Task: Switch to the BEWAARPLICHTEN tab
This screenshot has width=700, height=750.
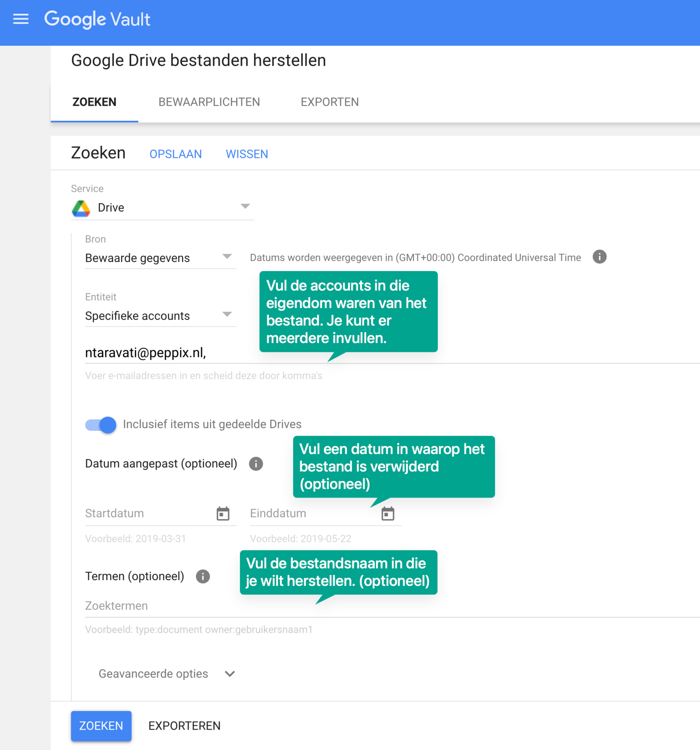Action: (209, 102)
